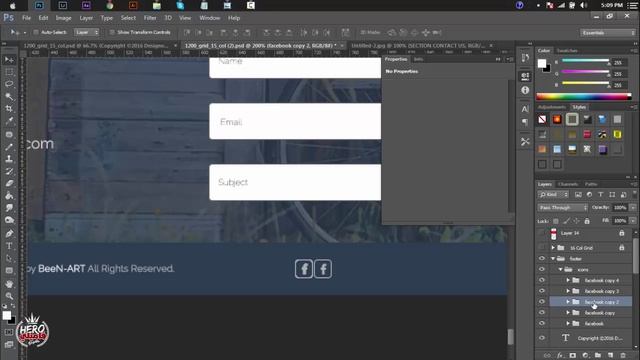Open the Window menu
This screenshot has height=360, width=640.
210,18
